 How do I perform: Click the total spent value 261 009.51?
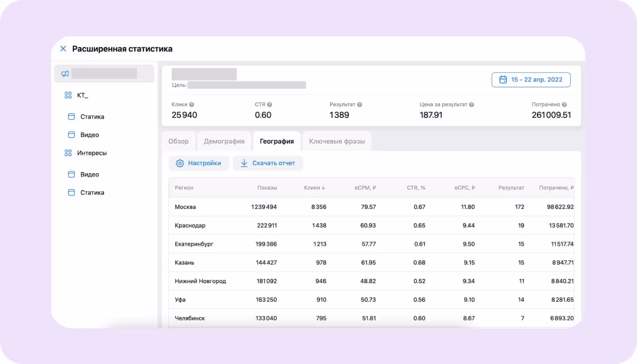pos(551,115)
